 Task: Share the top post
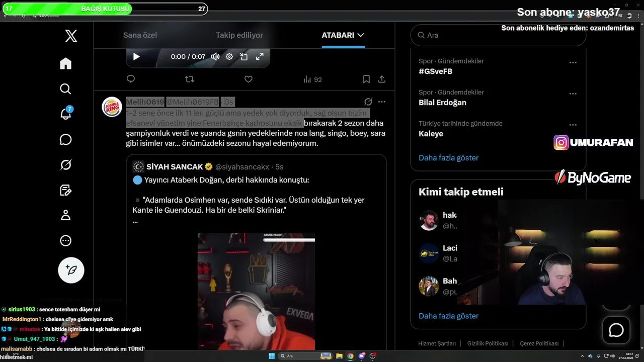(382, 79)
